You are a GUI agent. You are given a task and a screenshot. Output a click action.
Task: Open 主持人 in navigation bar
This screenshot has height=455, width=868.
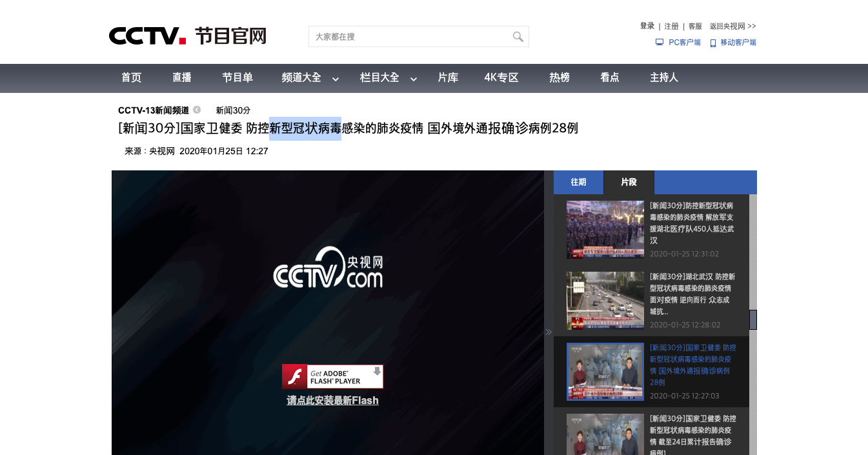(664, 77)
